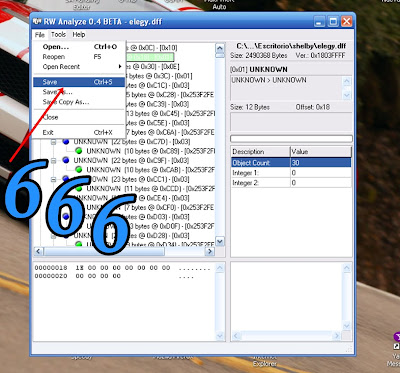
Task: Click the RW Analyze title bar app icon
Action: pyautogui.click(x=37, y=22)
